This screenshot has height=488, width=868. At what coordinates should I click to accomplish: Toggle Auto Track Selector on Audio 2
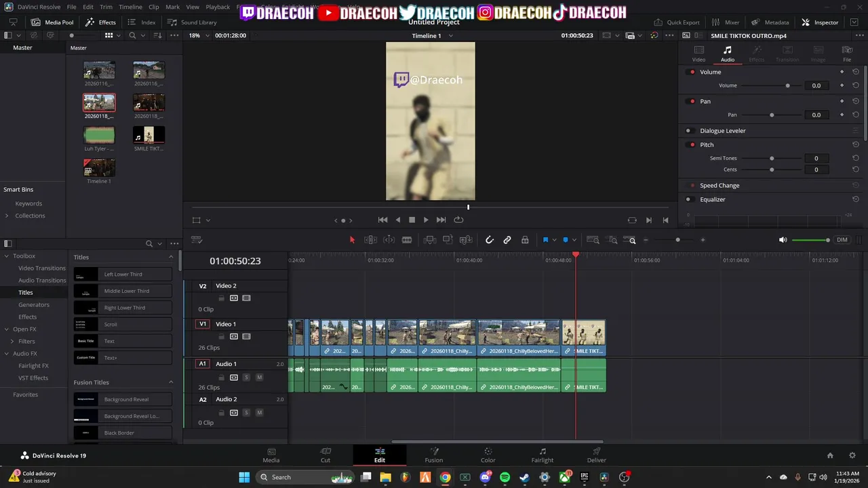[x=233, y=412]
